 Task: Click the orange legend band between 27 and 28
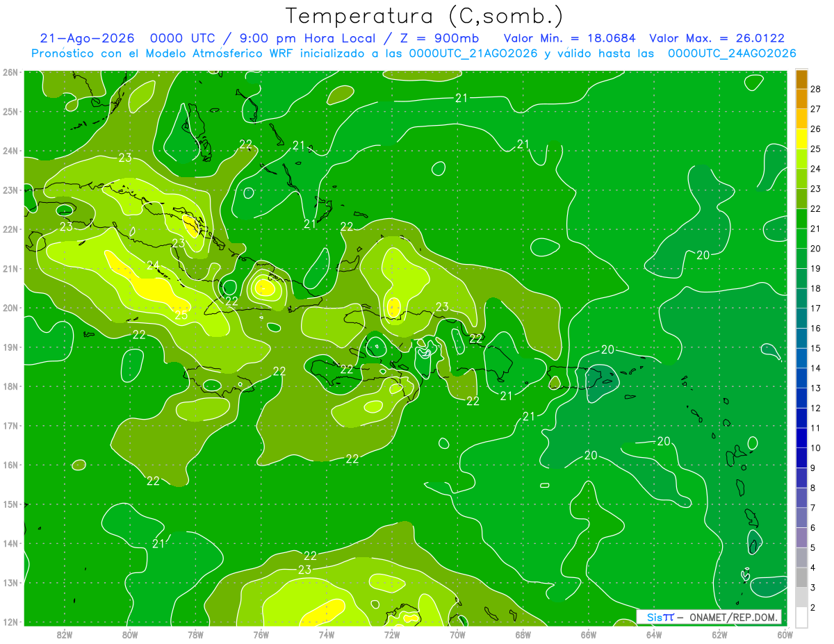(801, 99)
